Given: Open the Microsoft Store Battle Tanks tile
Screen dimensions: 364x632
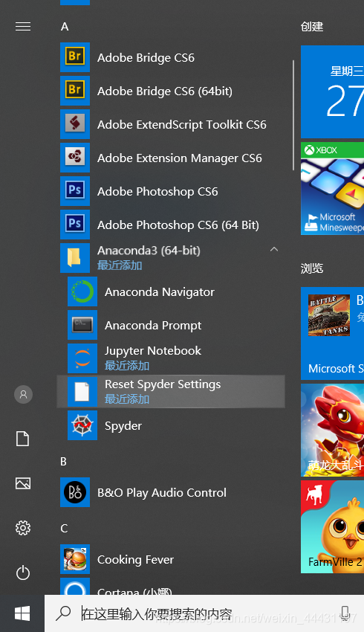Looking at the screenshot, I should (x=332, y=333).
